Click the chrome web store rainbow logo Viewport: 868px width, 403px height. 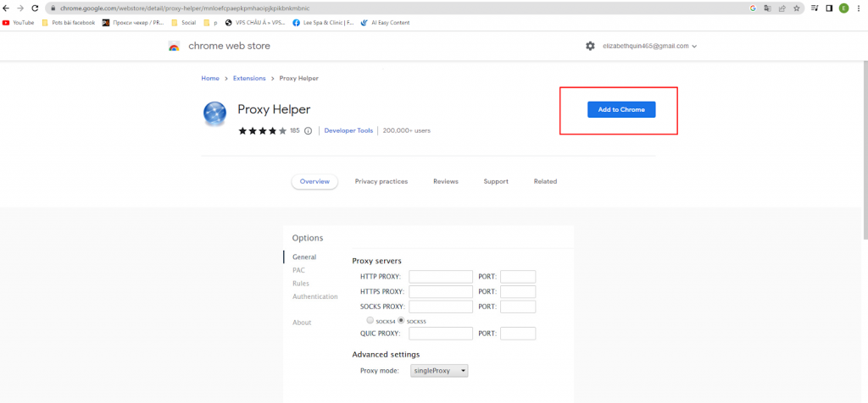coord(174,47)
